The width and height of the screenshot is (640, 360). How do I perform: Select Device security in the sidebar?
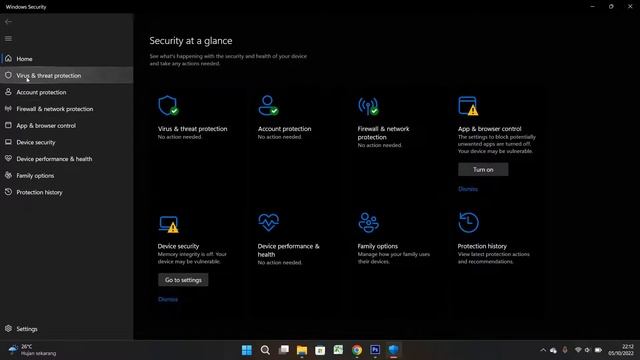pos(67,142)
